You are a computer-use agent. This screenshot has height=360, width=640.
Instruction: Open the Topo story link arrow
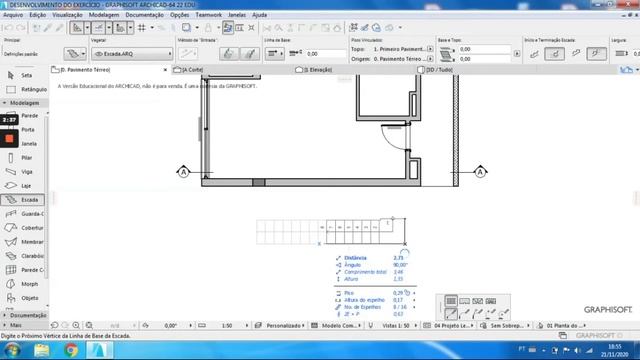[x=430, y=49]
